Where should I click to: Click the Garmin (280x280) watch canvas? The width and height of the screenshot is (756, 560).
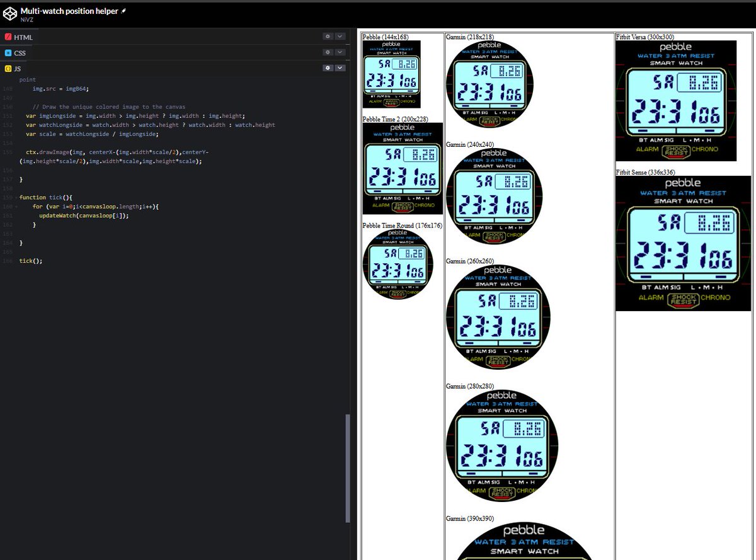click(x=502, y=445)
